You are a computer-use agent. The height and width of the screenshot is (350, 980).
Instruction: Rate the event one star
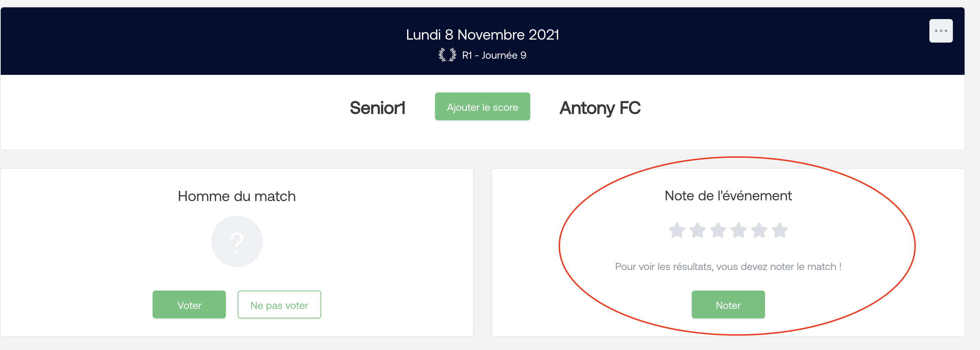677,230
